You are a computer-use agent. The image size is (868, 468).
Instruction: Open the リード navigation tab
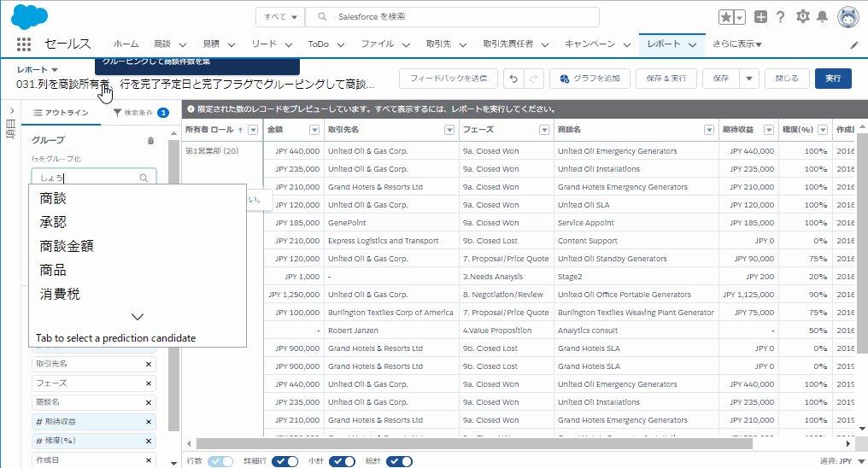point(263,44)
